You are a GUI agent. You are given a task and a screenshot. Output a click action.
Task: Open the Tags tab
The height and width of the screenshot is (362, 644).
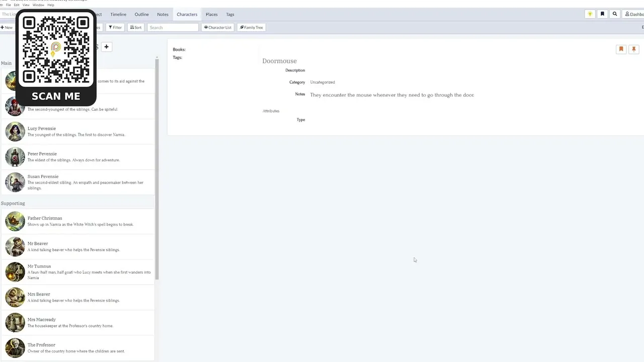tap(230, 15)
